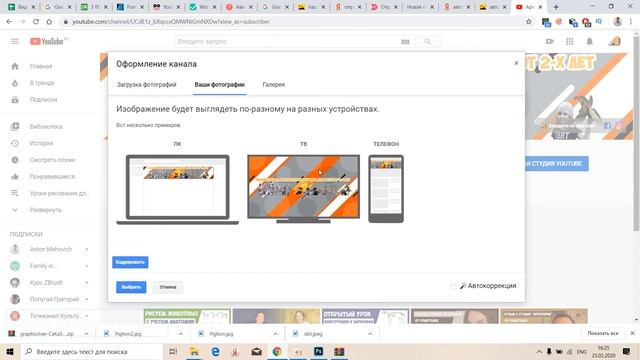Click the Windows taskbar search box

pos(91,351)
